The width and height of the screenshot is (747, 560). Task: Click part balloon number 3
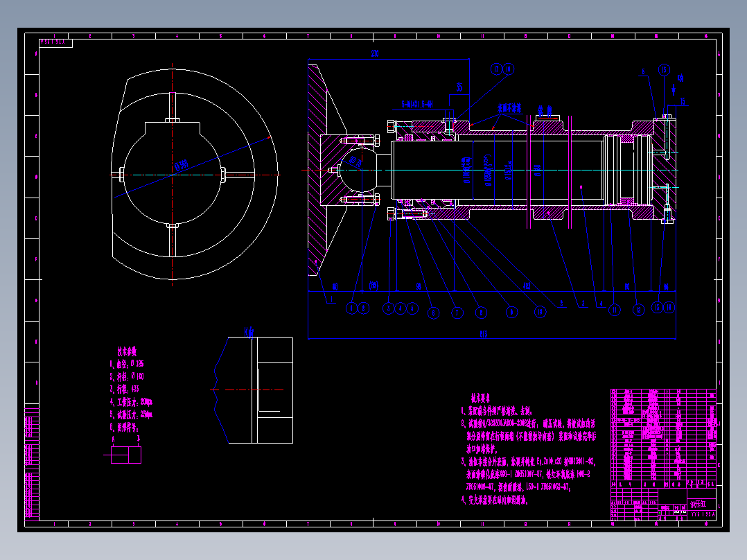click(x=388, y=308)
